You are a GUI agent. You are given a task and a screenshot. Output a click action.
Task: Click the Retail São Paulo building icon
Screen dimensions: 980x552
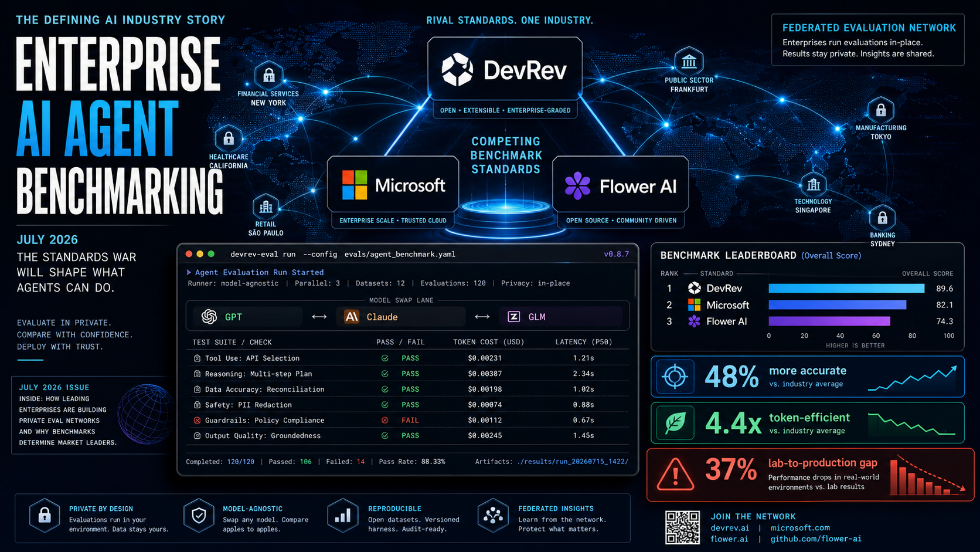[x=266, y=206]
